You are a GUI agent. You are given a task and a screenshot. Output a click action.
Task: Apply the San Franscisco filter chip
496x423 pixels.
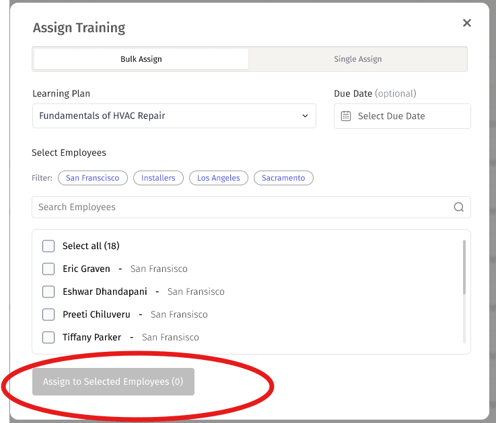coord(93,178)
